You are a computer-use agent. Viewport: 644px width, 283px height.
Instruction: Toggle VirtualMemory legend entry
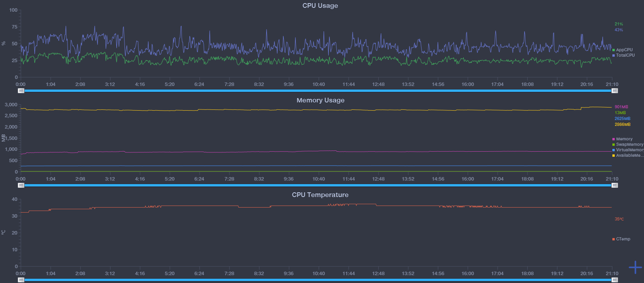(628, 150)
